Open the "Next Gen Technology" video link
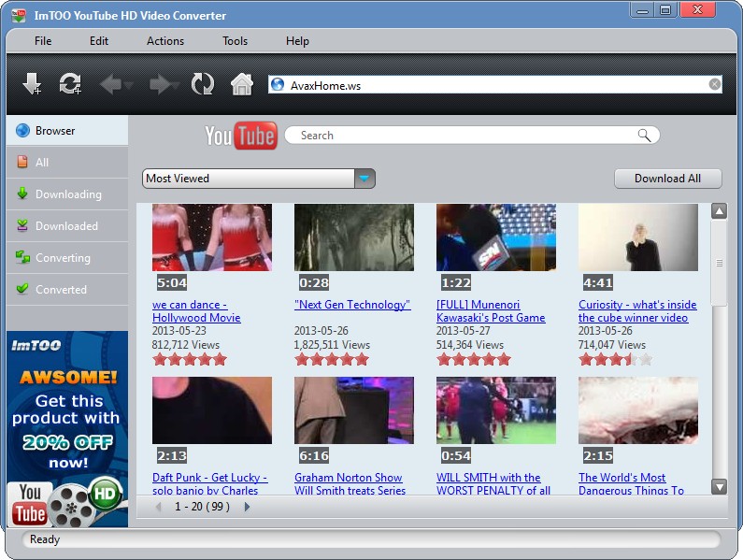The image size is (743, 560). (x=352, y=305)
